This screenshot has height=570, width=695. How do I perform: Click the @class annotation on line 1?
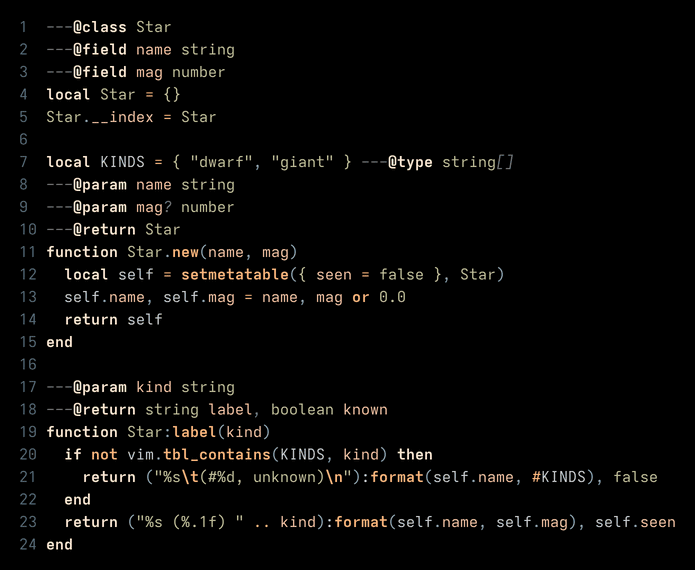click(x=100, y=27)
